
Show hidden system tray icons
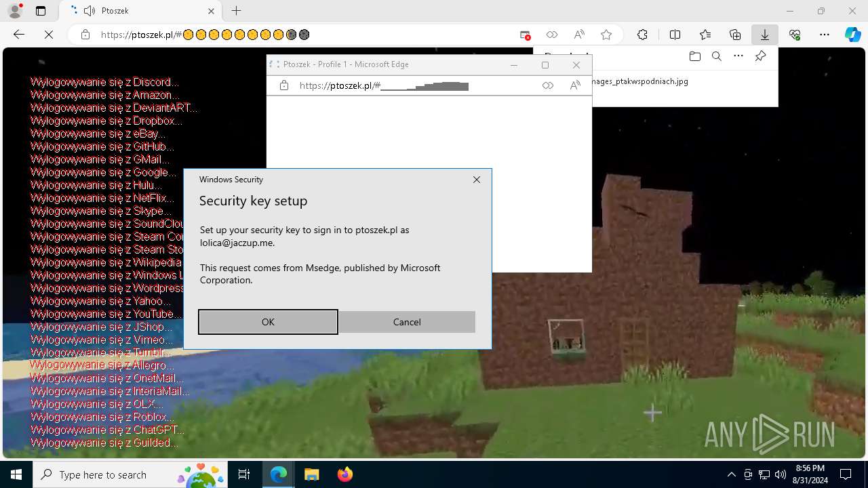(731, 474)
